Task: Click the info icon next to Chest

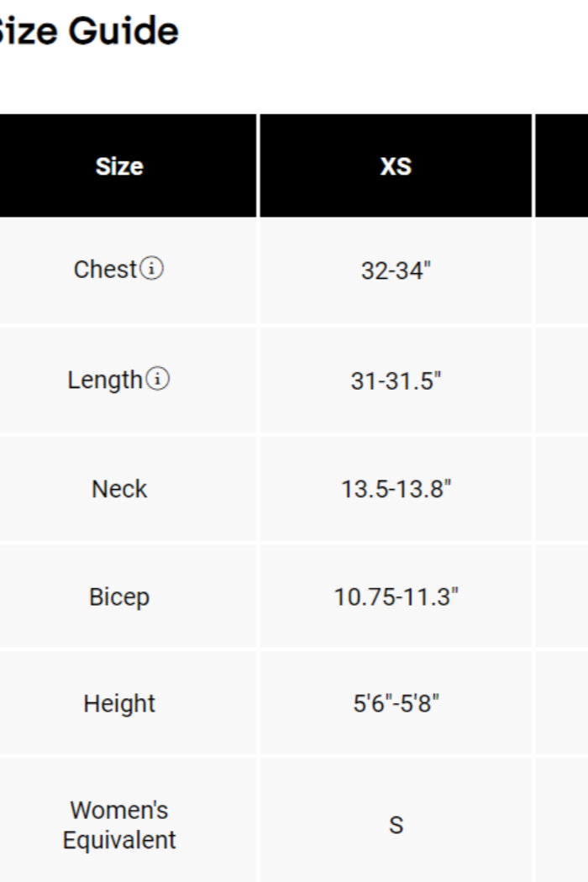Action: pyautogui.click(x=152, y=270)
